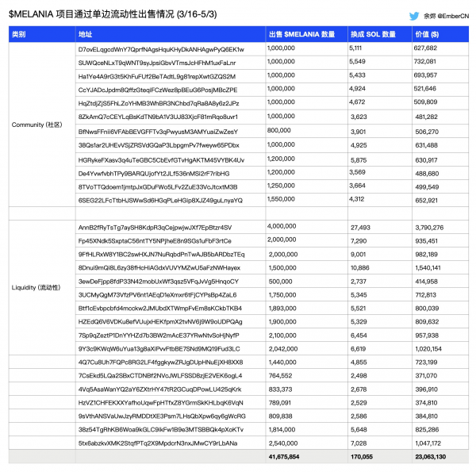
Task: Select address starting with Ha1Ye4A9rG3t
Action: click(156, 76)
